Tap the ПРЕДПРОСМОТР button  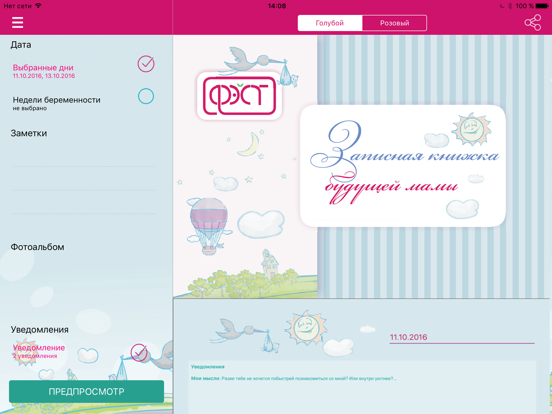[x=86, y=391]
